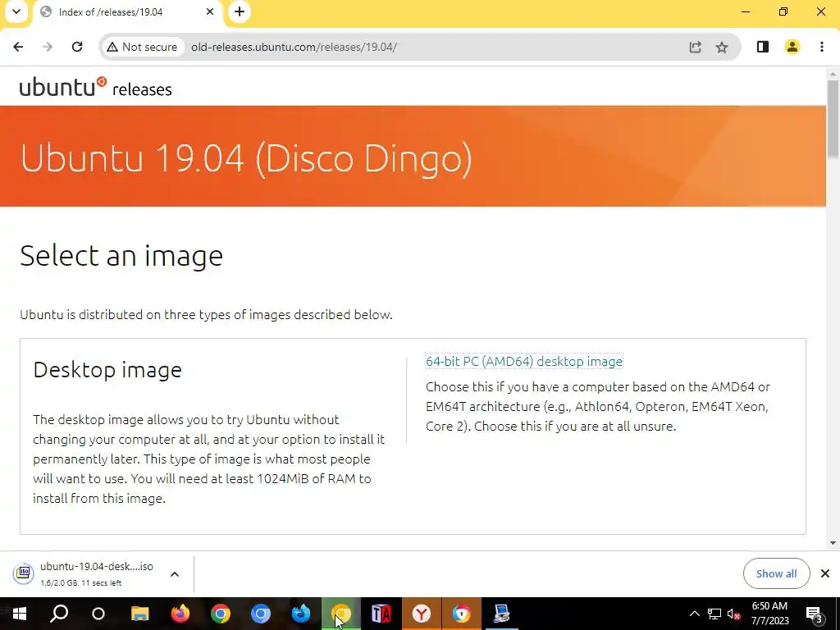This screenshot has width=840, height=630.
Task: Share this page via share icon
Action: coord(696,47)
